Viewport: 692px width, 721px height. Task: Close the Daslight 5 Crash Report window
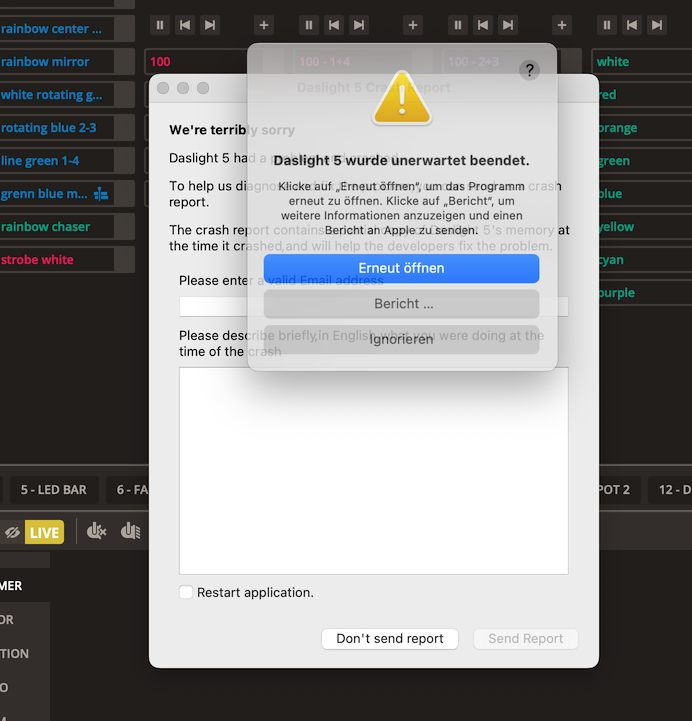(163, 88)
